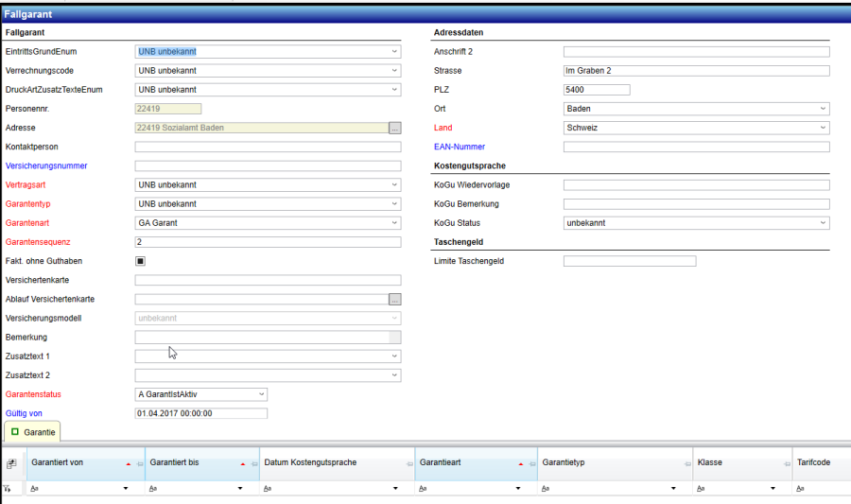Click the Strasse field with Im Graben 2

pyautogui.click(x=696, y=71)
